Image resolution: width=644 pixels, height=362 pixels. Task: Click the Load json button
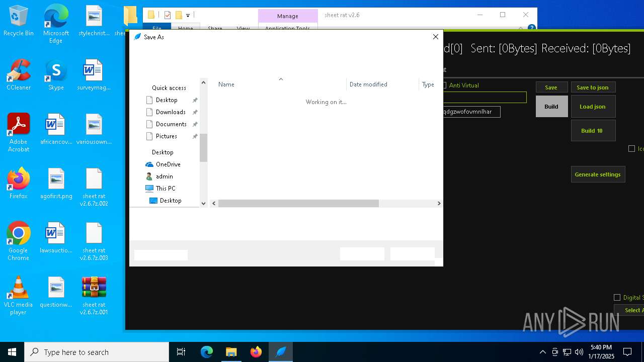[x=593, y=107]
